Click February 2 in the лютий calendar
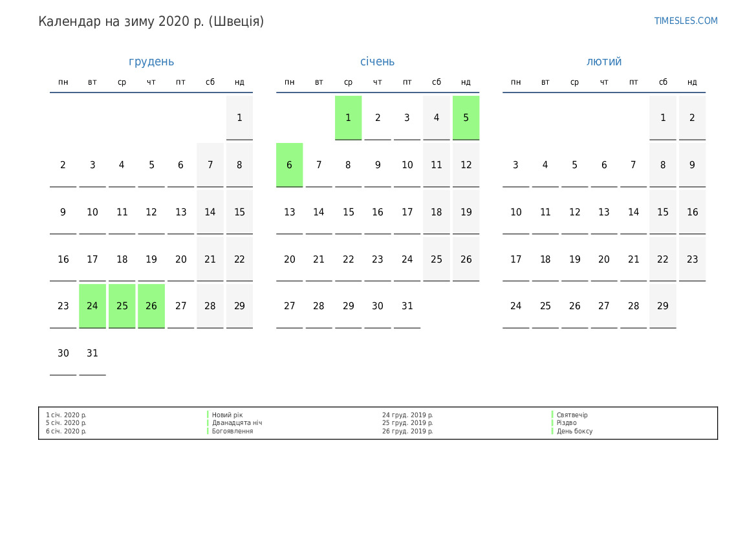The image size is (756, 535). (x=693, y=118)
